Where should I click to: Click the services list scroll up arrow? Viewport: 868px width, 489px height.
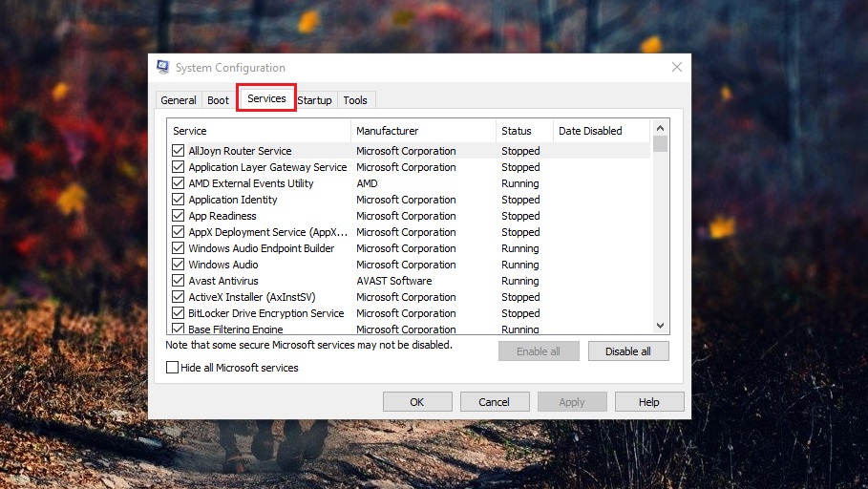pyautogui.click(x=660, y=128)
